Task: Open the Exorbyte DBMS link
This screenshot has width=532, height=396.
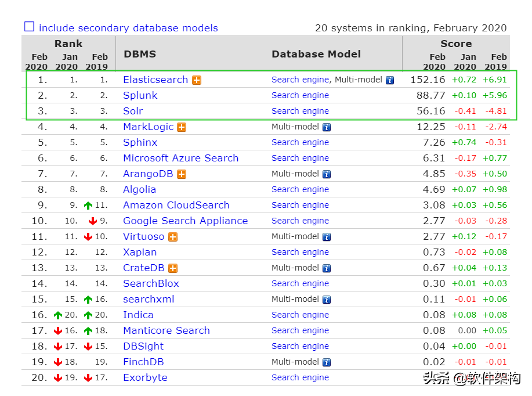Action: [x=145, y=377]
